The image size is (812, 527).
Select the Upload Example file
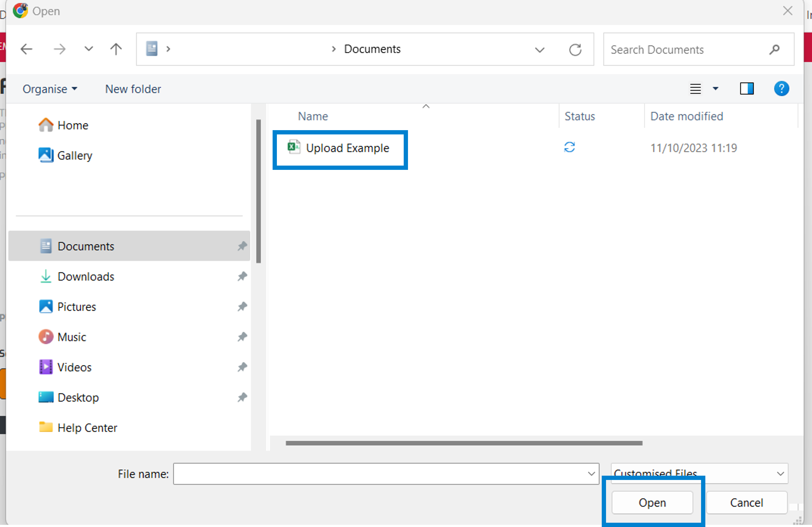click(347, 148)
